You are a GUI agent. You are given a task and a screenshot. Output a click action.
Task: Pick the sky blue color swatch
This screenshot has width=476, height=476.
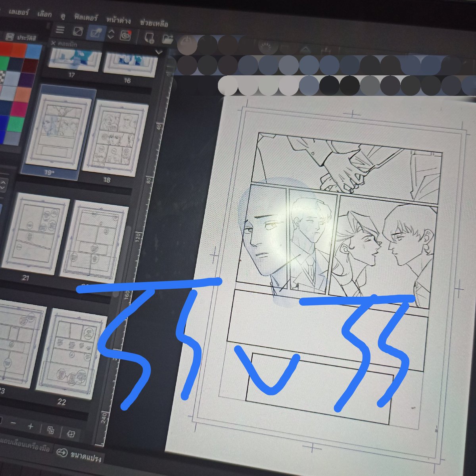pyautogui.click(x=34, y=52)
